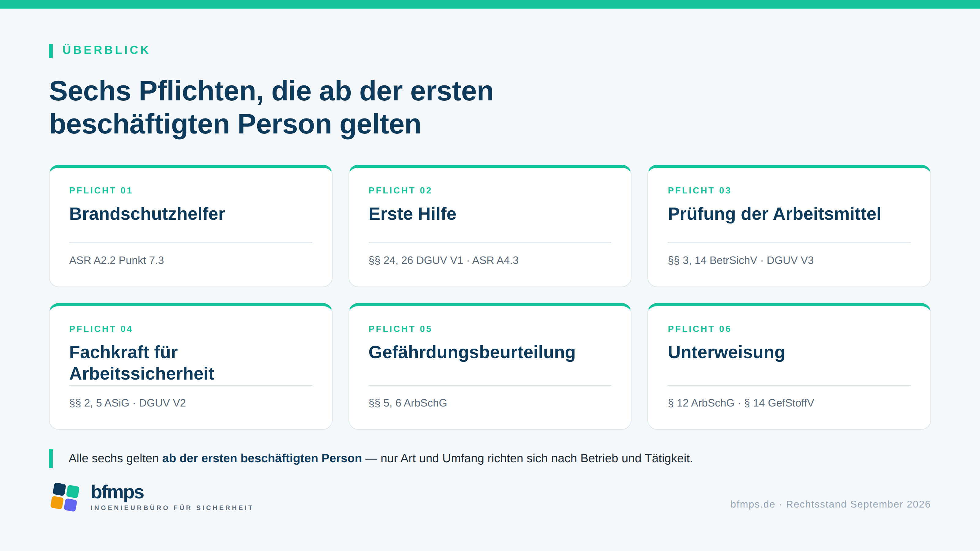Click the 'PFLICHT 04' label
This screenshot has width=980, height=551.
[101, 329]
